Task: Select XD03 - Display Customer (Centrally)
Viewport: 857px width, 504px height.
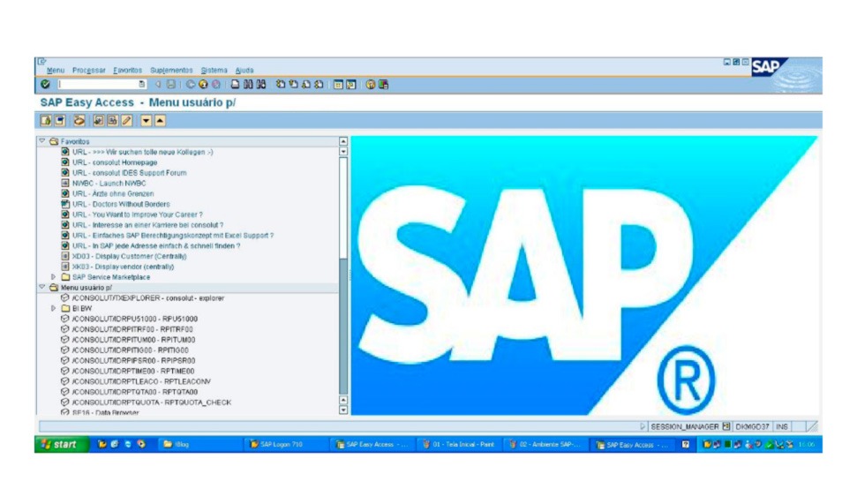Action: tap(130, 256)
